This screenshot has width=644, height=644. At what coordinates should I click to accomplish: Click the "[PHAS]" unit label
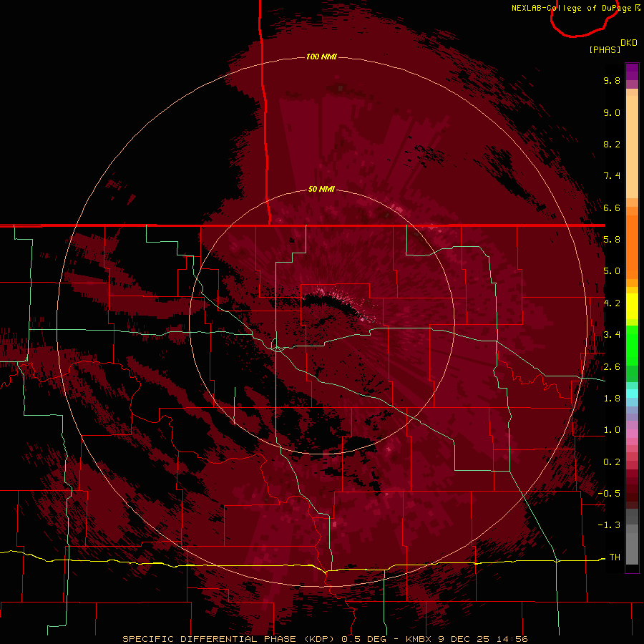click(605, 49)
